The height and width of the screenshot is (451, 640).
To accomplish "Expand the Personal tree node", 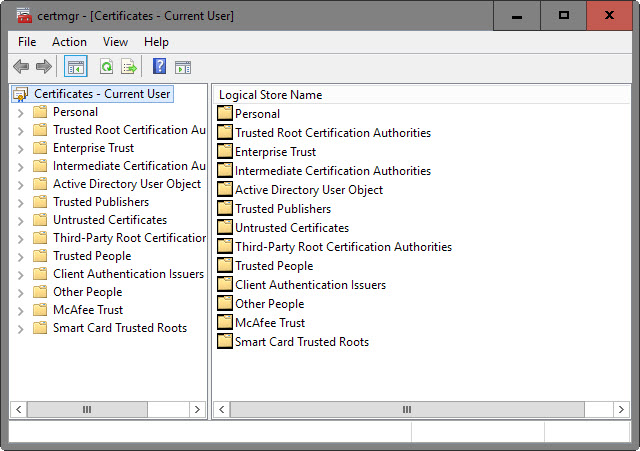I will pos(20,113).
